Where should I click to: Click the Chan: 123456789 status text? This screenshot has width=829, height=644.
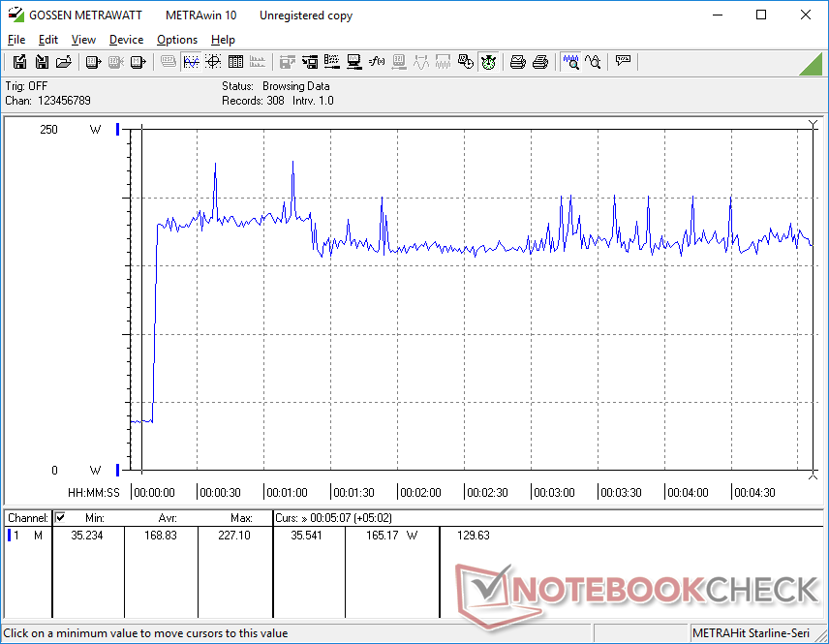(47, 101)
